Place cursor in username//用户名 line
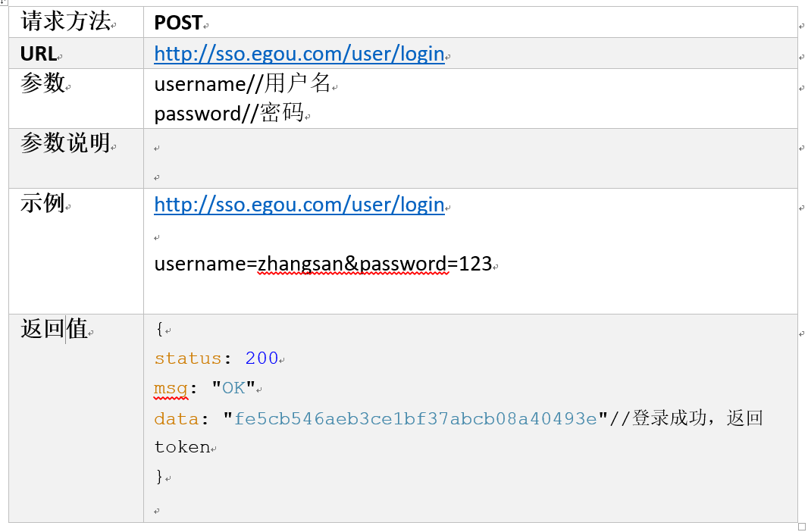The image size is (808, 532). coord(243,83)
